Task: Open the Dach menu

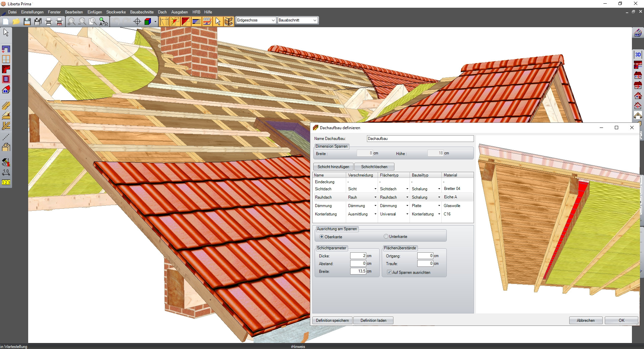Action: [x=162, y=12]
